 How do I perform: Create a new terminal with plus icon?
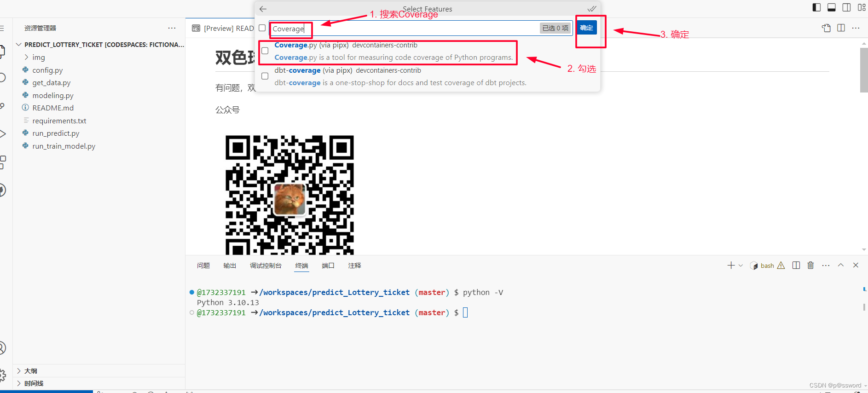click(731, 266)
